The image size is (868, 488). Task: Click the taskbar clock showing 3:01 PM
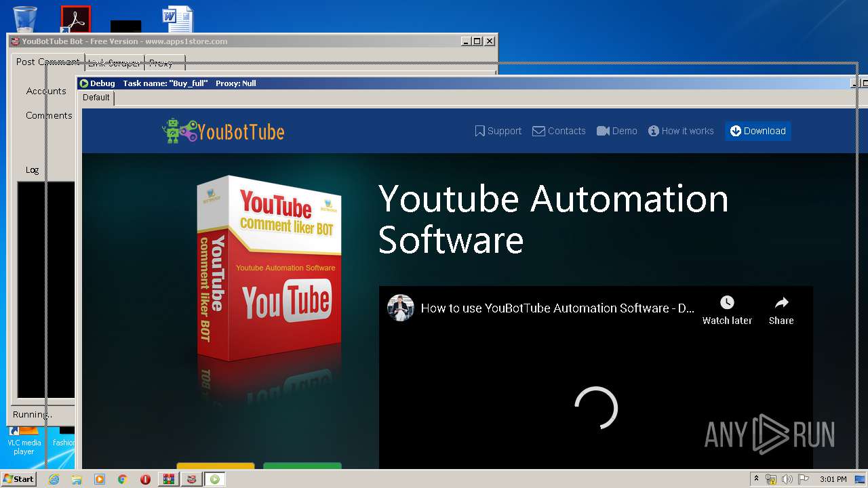coord(833,479)
